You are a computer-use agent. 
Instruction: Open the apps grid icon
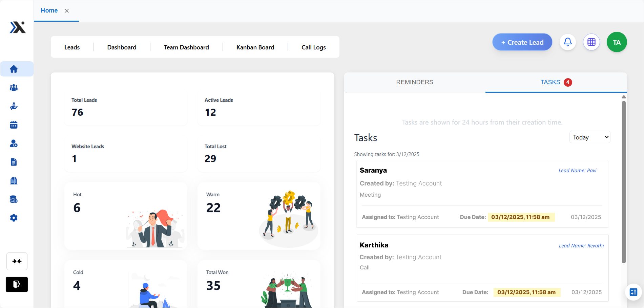(x=591, y=42)
